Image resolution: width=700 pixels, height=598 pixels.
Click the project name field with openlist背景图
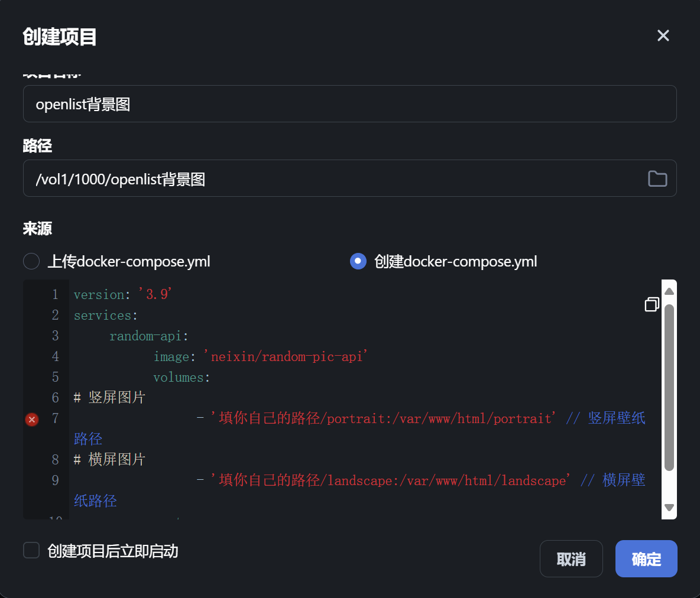coord(349,103)
